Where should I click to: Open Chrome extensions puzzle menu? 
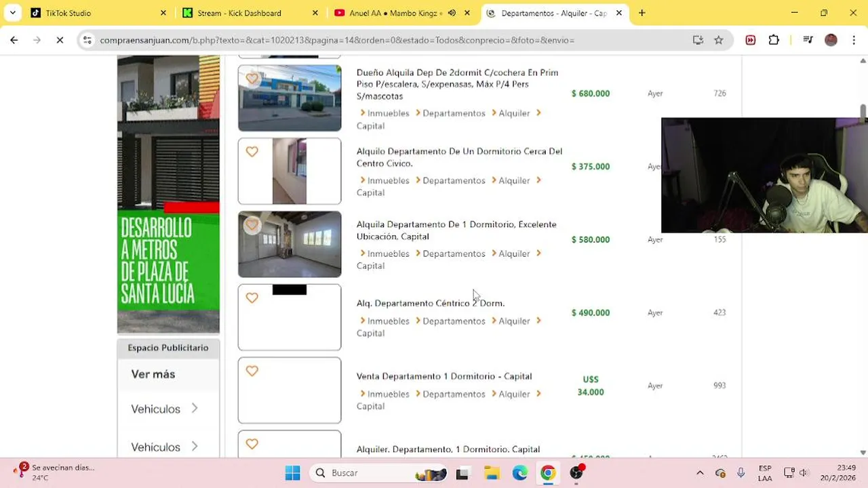(774, 40)
